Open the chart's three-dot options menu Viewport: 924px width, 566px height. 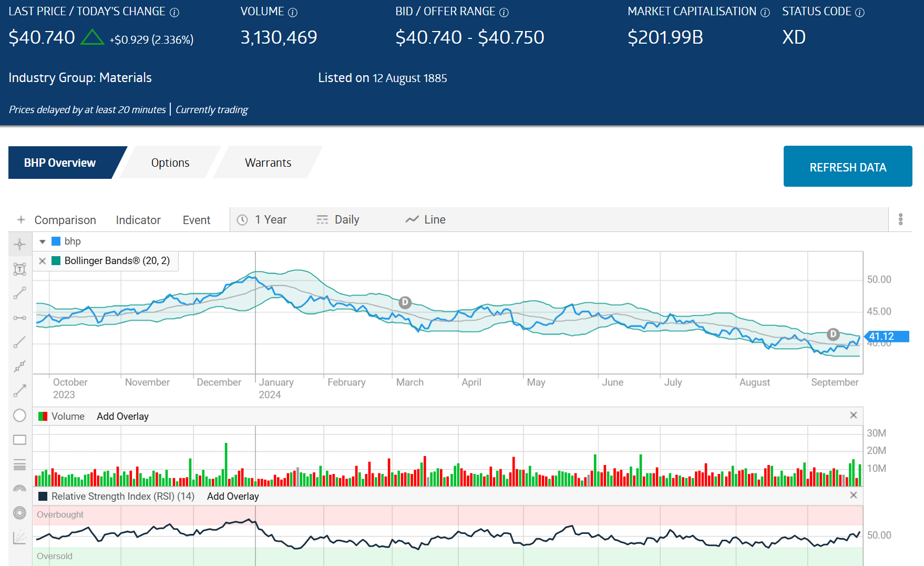900,219
